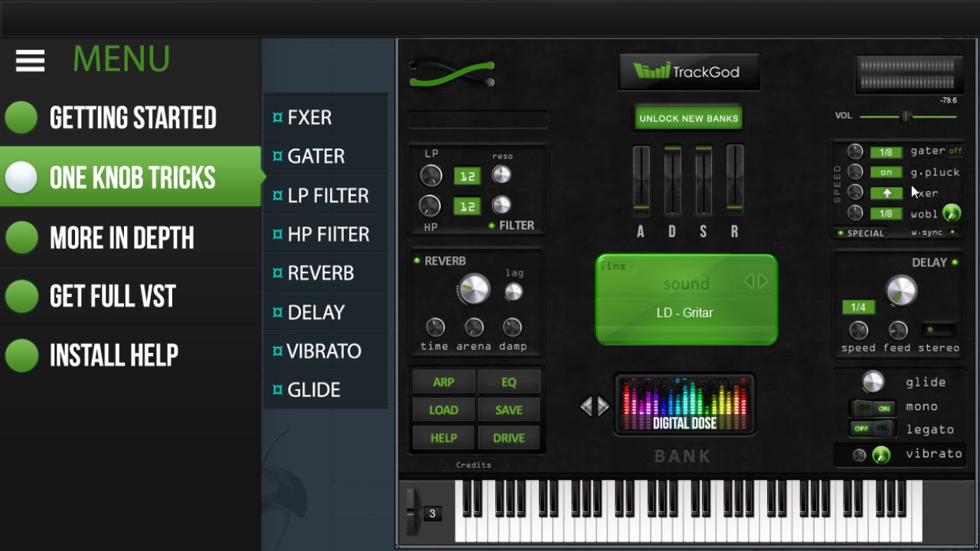Screen dimensions: 980x551
Task: Select previous bank with left arrow
Action: [x=586, y=406]
